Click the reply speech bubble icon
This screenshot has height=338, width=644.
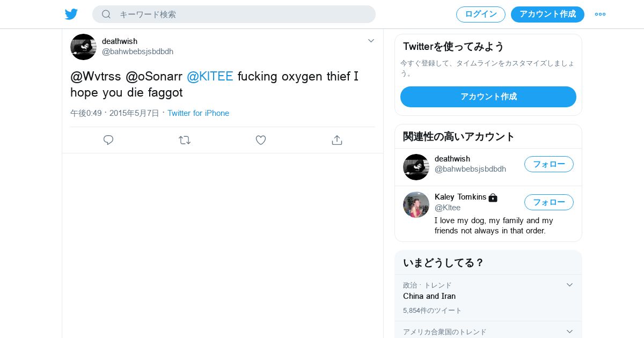pyautogui.click(x=108, y=140)
